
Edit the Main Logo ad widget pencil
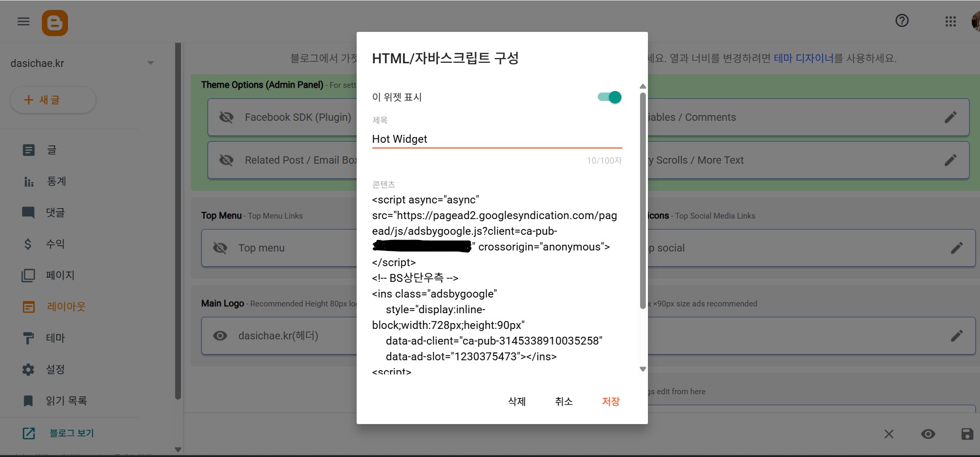(957, 336)
